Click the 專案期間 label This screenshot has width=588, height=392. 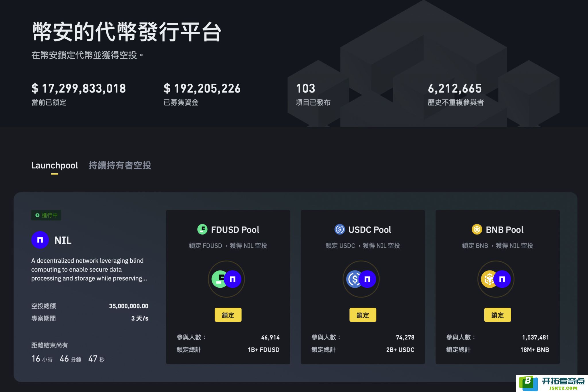tap(44, 318)
